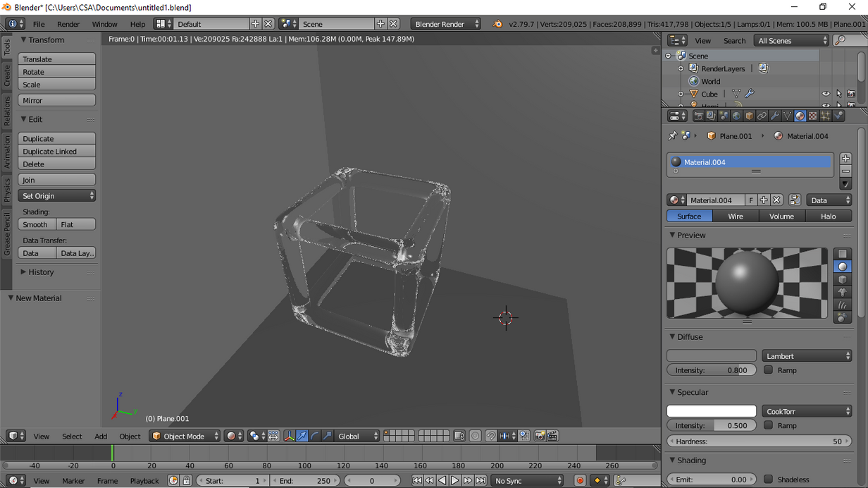Toggle auto keyframe record button
The height and width of the screenshot is (488, 868).
click(x=580, y=480)
